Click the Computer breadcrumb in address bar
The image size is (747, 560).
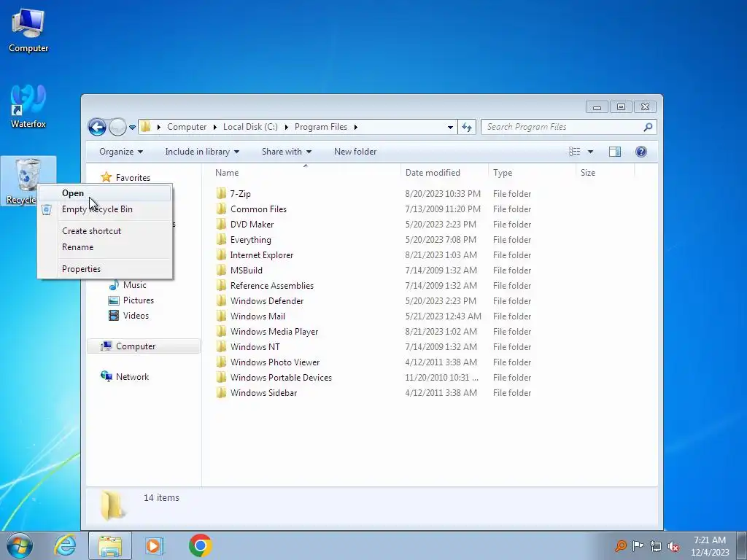point(187,127)
